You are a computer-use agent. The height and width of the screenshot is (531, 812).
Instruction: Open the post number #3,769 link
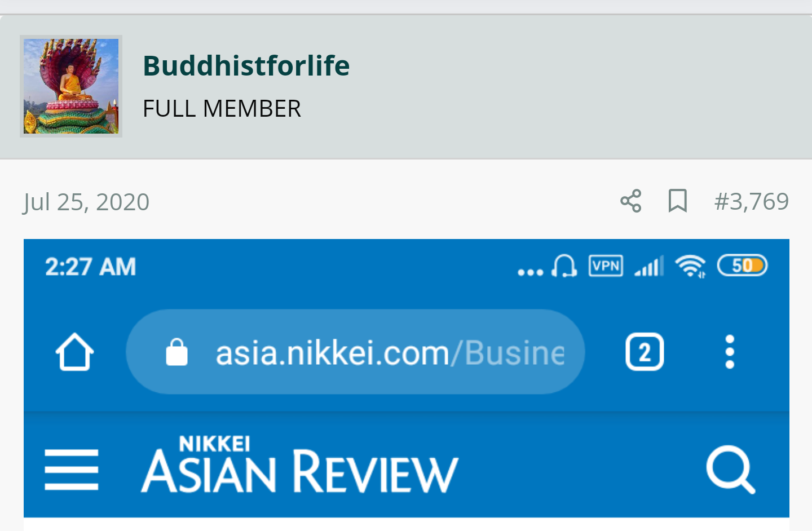coord(752,201)
